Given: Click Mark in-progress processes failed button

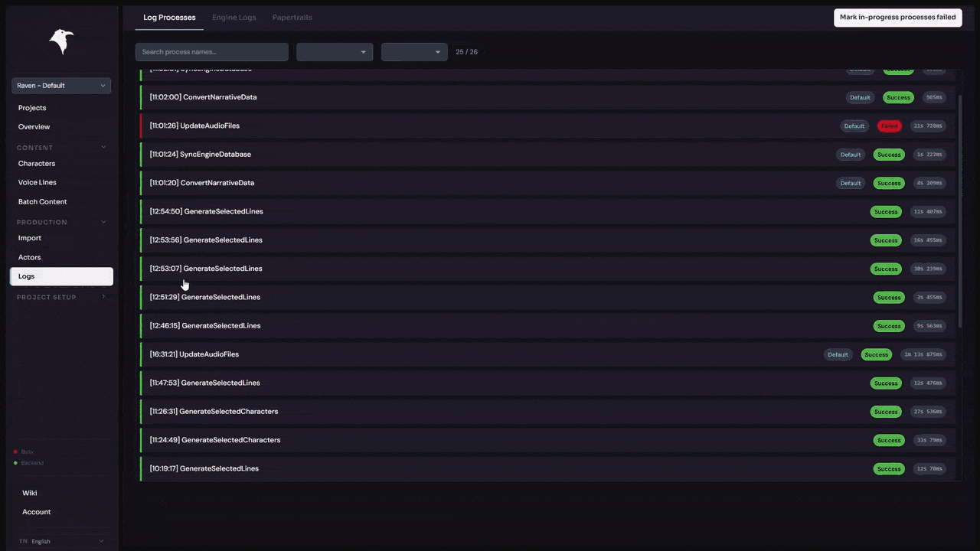Looking at the screenshot, I should tap(897, 18).
